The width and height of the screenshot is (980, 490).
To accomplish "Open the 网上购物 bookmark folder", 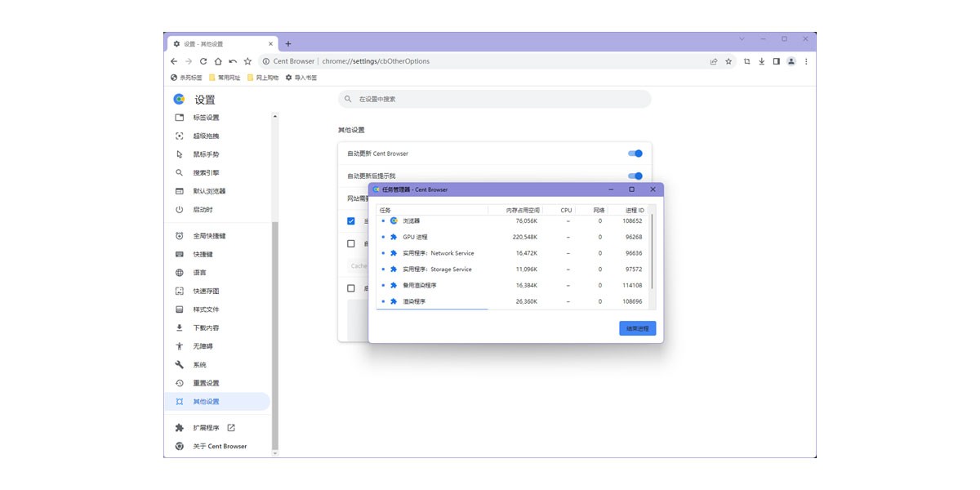I will click(x=262, y=78).
